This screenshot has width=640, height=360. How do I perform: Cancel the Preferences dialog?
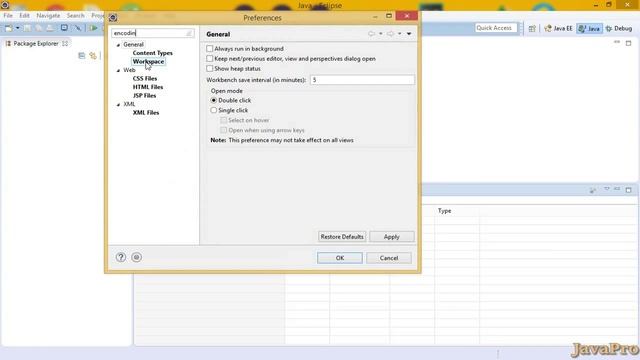coord(389,258)
